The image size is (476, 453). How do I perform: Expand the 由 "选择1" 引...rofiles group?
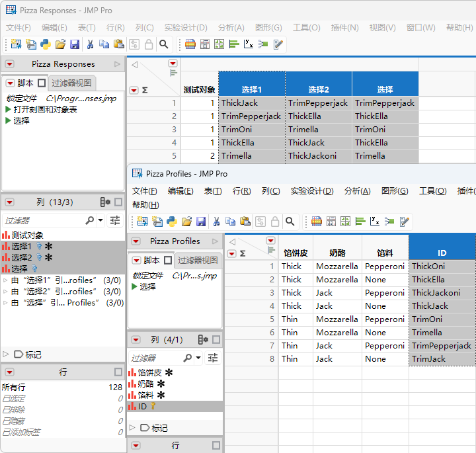[x=5, y=280]
